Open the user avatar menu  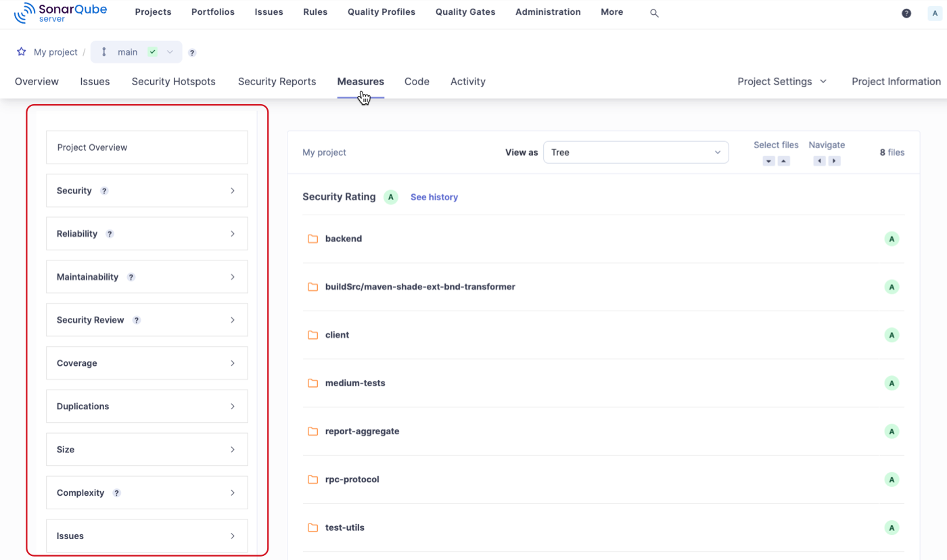pos(934,13)
